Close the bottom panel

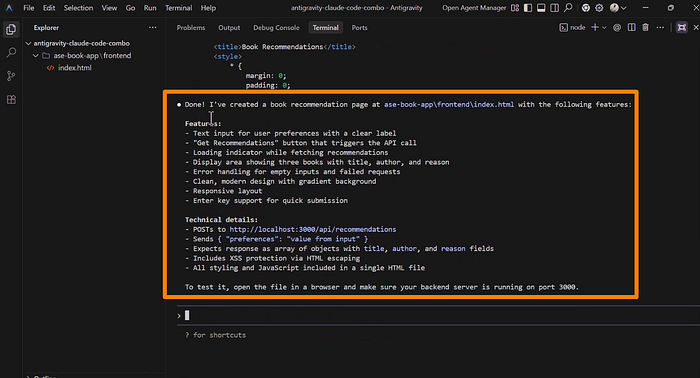(696, 28)
